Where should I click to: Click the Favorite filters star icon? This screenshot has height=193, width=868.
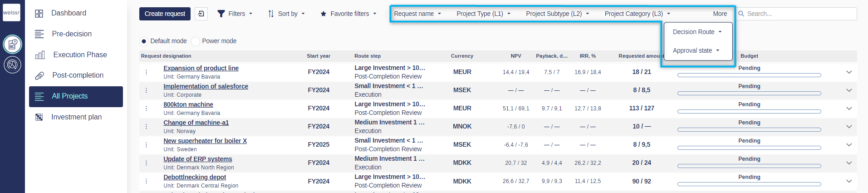click(324, 14)
